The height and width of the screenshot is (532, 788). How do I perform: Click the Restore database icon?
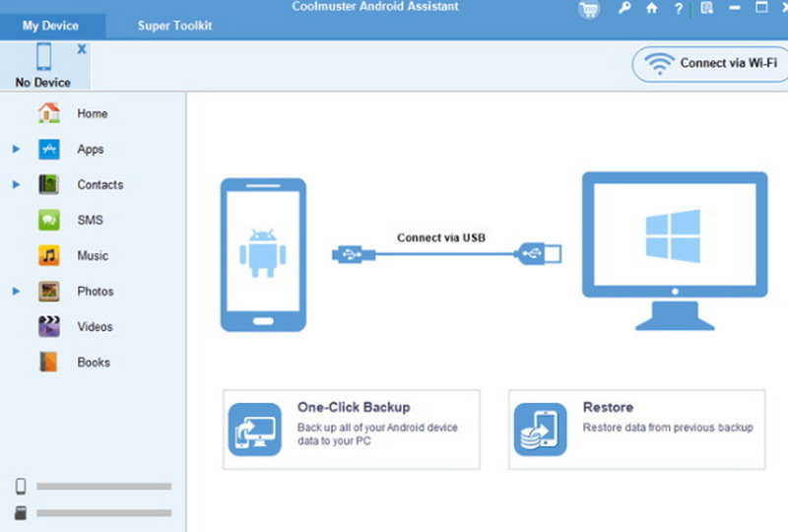540,430
